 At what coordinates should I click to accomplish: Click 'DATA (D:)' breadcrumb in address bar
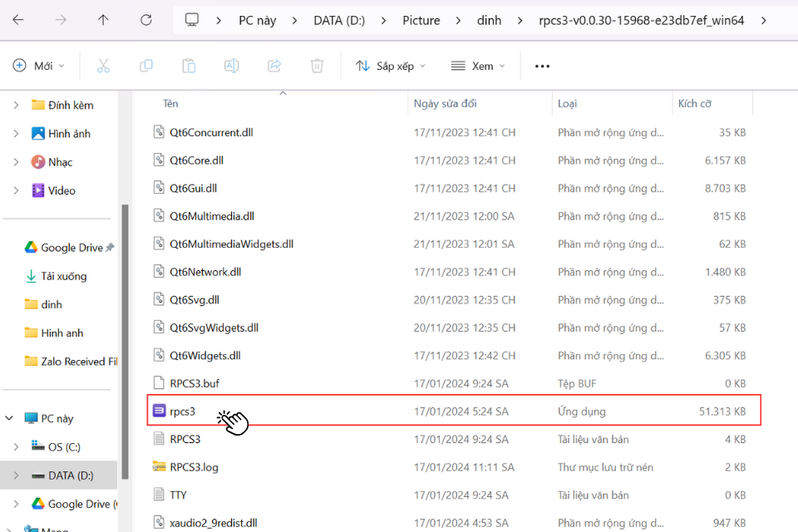coord(339,20)
